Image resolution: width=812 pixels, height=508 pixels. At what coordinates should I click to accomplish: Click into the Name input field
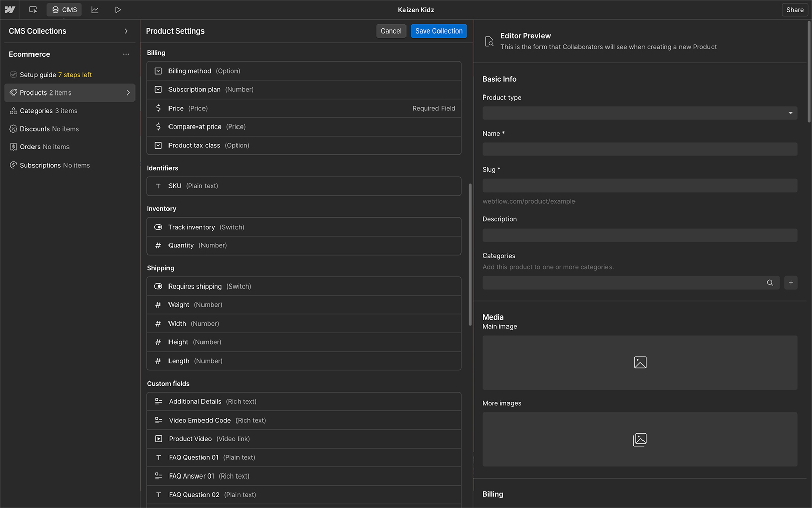point(639,149)
